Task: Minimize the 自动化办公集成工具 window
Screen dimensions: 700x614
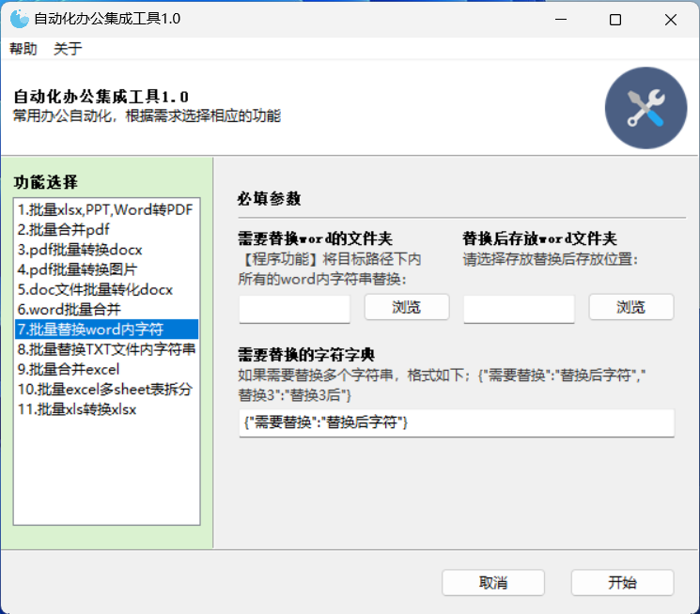Action: click(561, 19)
